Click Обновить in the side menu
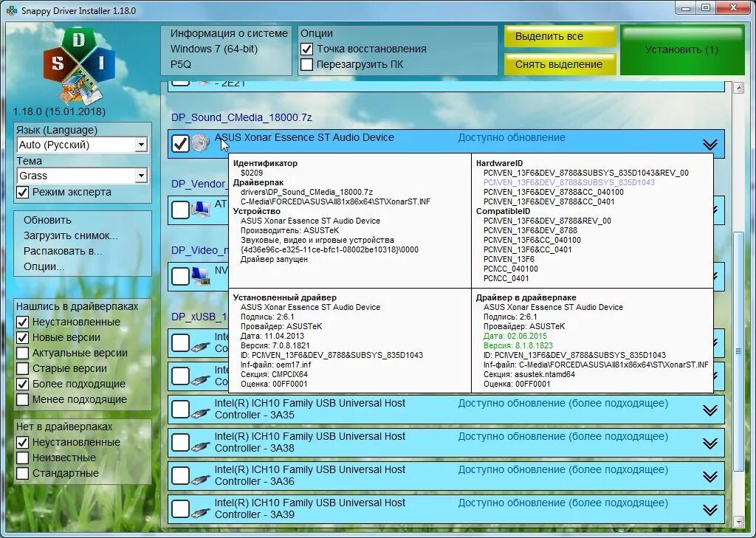Screen dimensions: 756x538 tap(47, 221)
